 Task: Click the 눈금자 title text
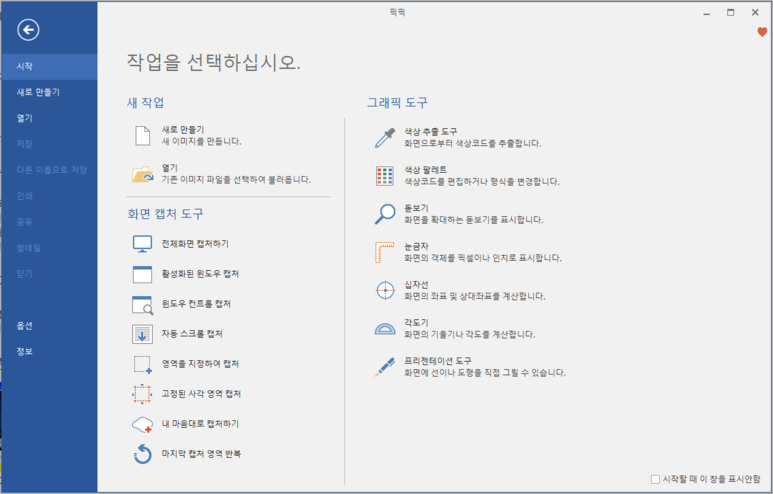tap(417, 247)
